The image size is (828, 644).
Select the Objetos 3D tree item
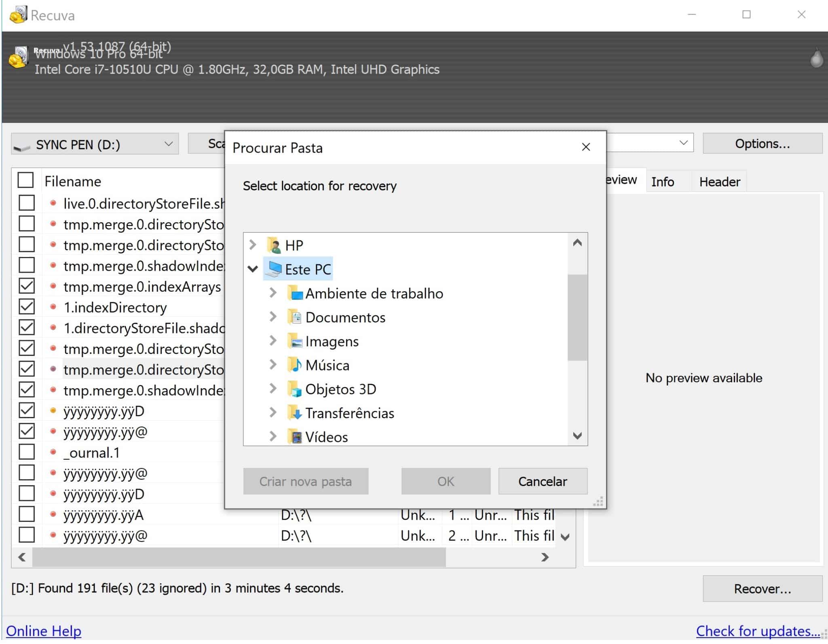[341, 389]
